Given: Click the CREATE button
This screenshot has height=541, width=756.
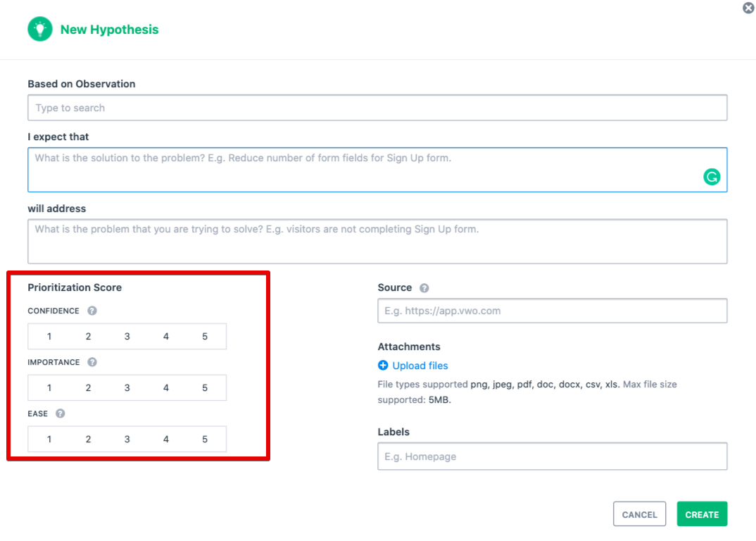Looking at the screenshot, I should [702, 514].
